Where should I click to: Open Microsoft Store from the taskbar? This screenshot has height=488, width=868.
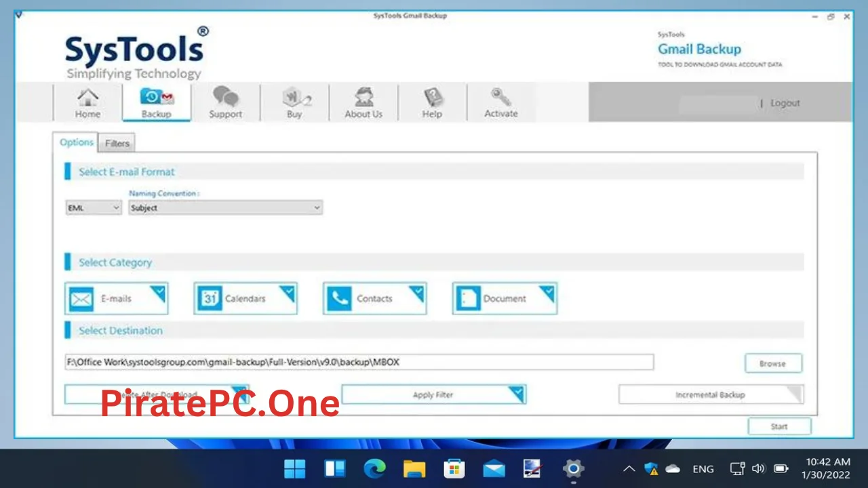pyautogui.click(x=454, y=468)
